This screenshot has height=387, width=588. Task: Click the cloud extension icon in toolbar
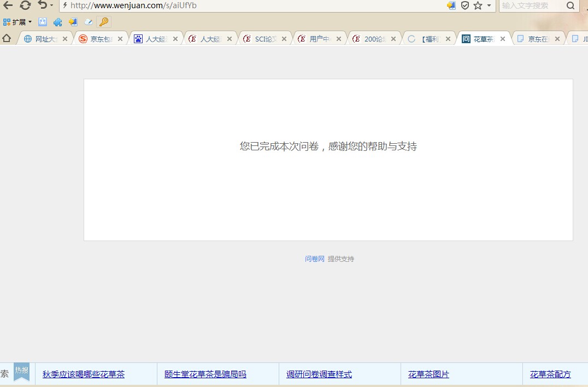[x=88, y=22]
